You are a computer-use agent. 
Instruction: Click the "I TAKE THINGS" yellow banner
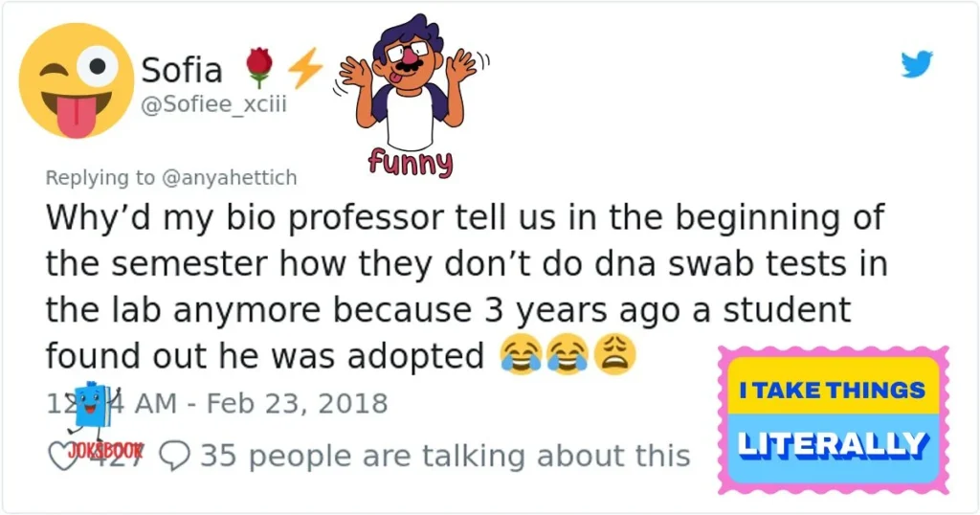coord(833,390)
